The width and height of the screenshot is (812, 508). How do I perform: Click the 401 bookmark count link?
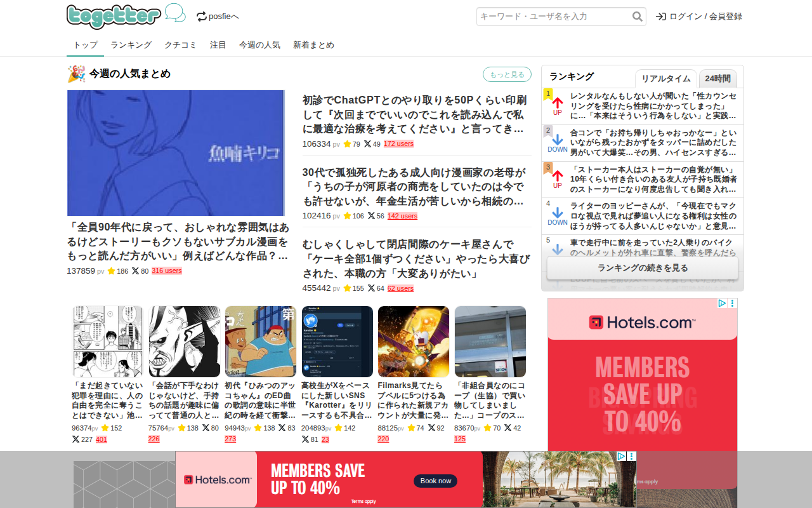tap(101, 439)
